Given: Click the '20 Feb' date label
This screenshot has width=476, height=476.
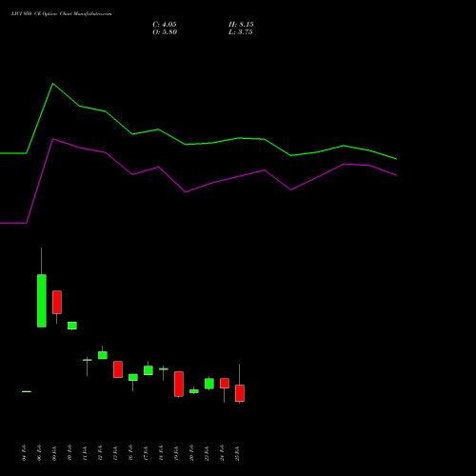Looking at the screenshot, I should pyautogui.click(x=192, y=452).
